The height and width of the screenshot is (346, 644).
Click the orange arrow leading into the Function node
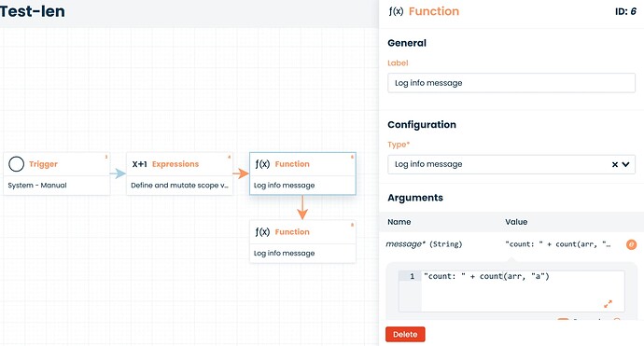[x=241, y=173]
